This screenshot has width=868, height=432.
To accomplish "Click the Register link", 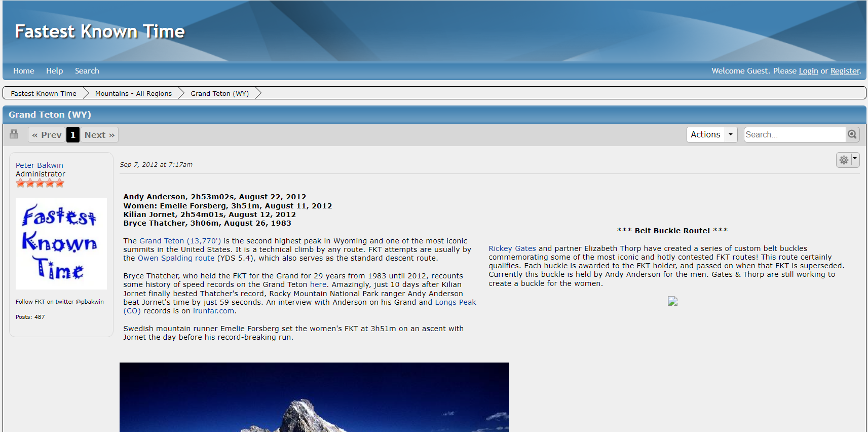I will (845, 71).
